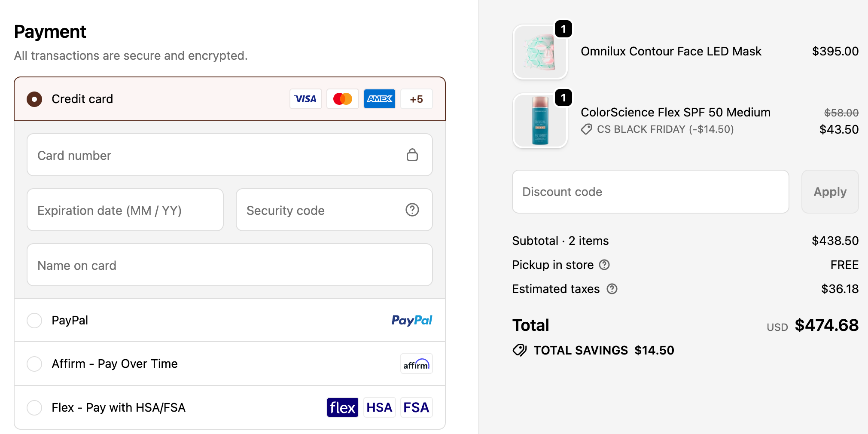
Task: Click the Flex logo badge
Action: (342, 407)
